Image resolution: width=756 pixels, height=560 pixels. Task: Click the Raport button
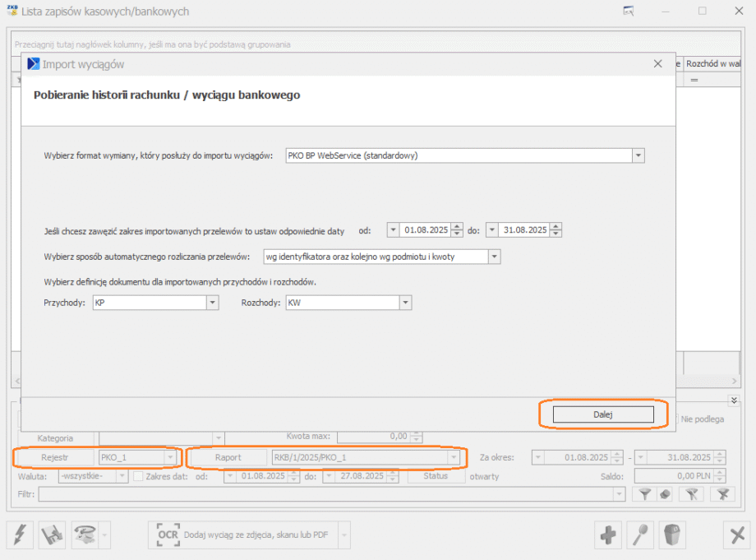pos(228,457)
